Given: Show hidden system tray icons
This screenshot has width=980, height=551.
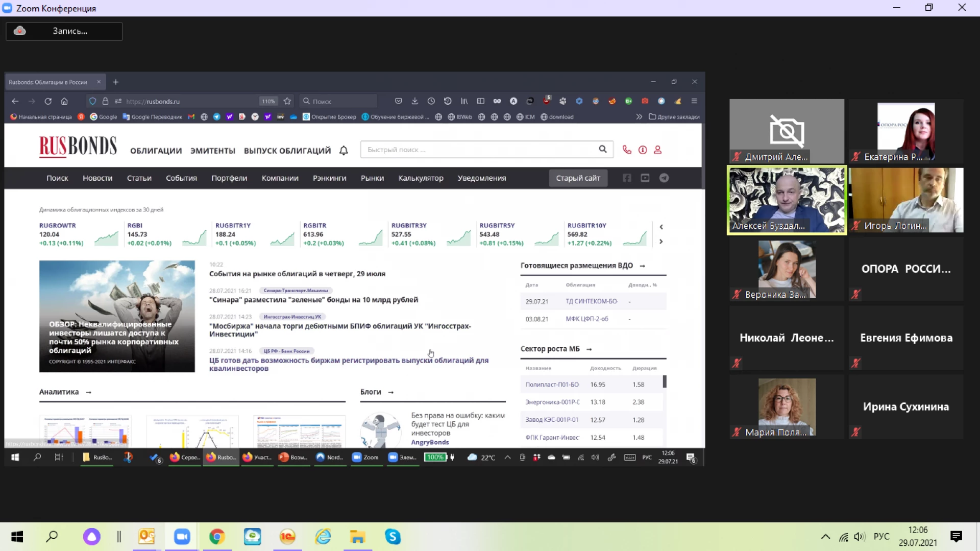Looking at the screenshot, I should (825, 537).
